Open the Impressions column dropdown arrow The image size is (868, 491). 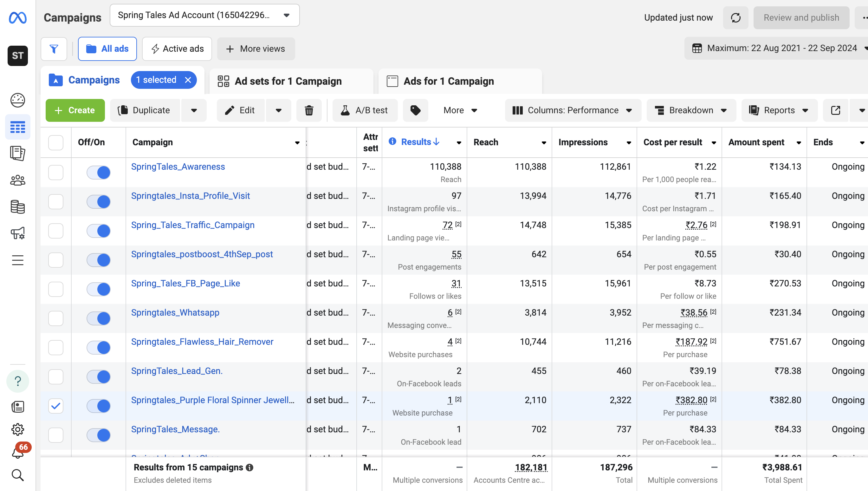[629, 143]
